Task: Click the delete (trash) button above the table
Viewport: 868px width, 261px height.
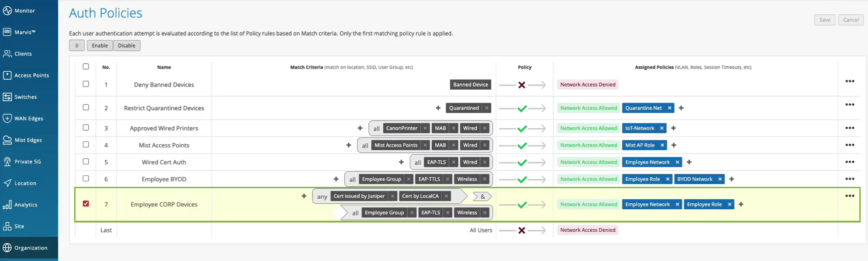Action: [x=77, y=46]
